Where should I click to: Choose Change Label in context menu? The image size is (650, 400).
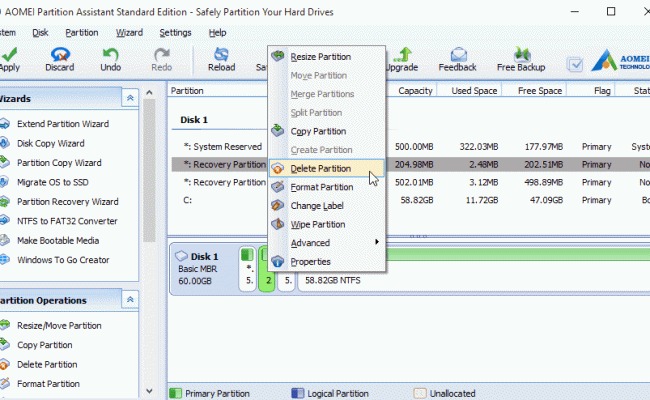click(x=327, y=206)
